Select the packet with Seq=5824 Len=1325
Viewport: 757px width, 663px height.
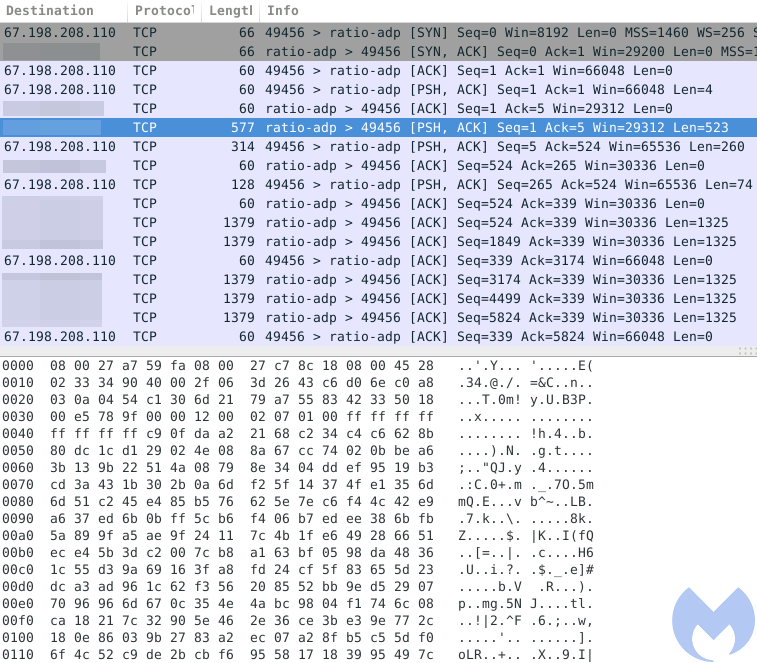378,317
